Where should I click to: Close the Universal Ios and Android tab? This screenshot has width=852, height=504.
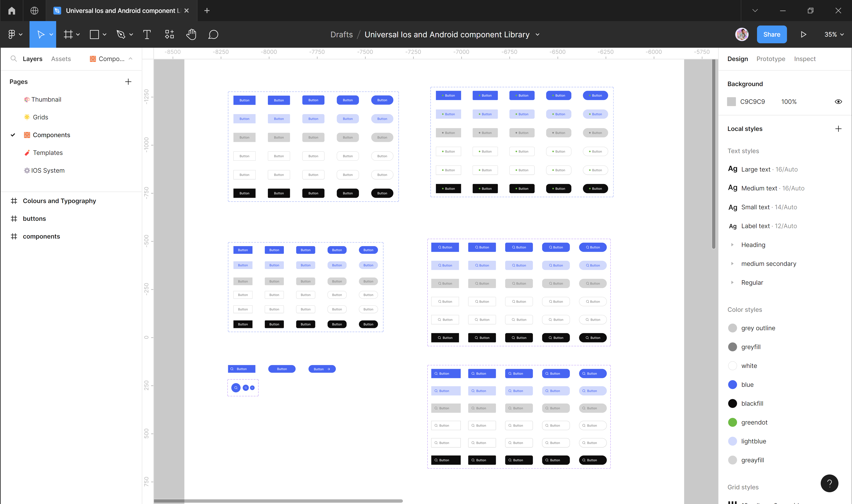coord(186,10)
